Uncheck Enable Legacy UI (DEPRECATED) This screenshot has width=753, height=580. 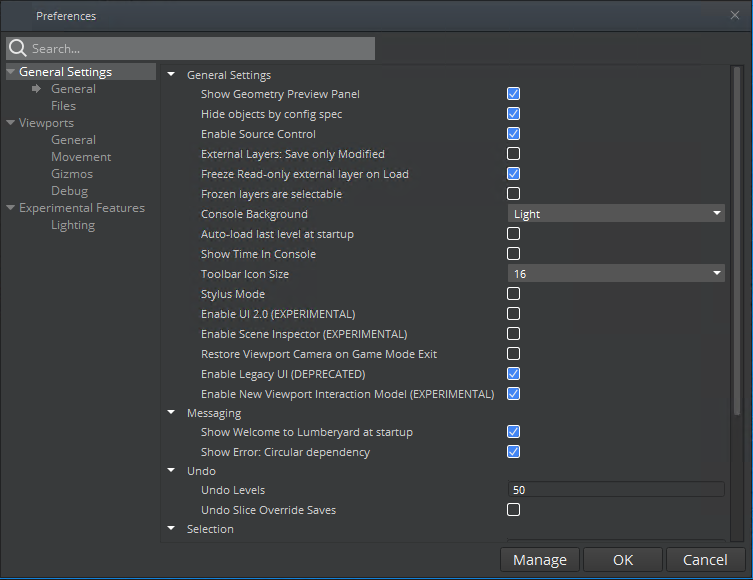click(x=513, y=374)
